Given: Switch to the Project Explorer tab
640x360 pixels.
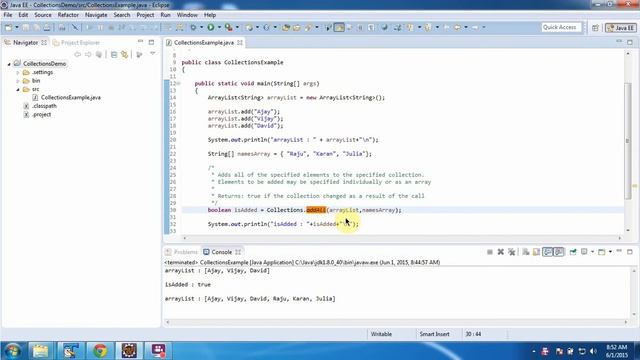Looking at the screenshot, I should (x=76, y=42).
